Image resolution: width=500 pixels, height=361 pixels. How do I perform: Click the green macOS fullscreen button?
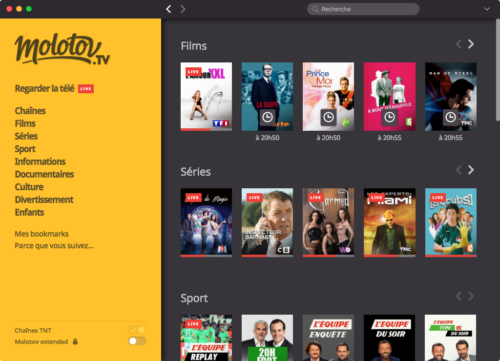(x=29, y=9)
